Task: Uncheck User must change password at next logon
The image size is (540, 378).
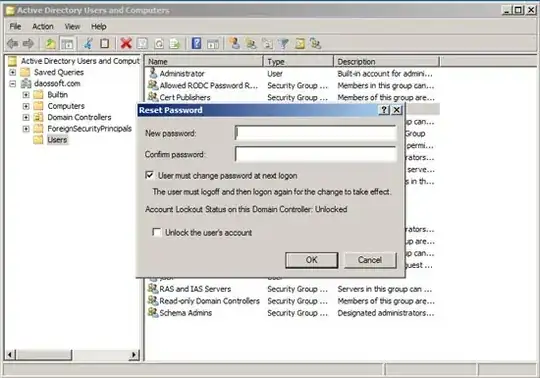Action: (149, 175)
